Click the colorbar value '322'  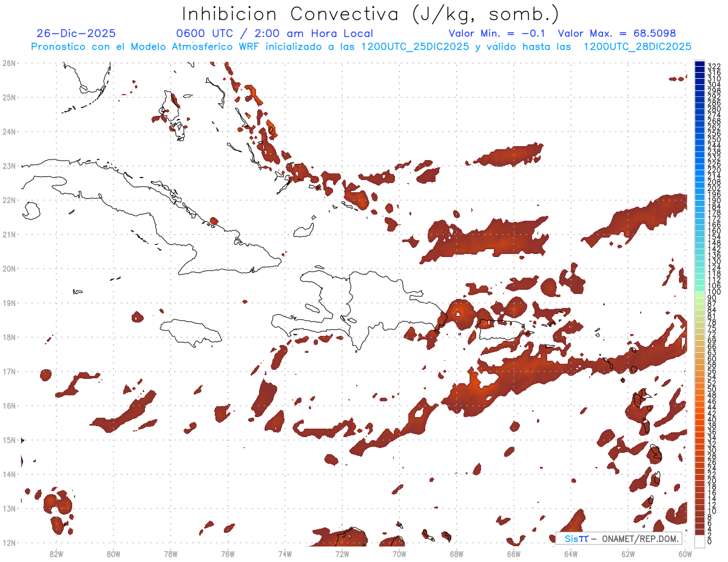tap(714, 66)
